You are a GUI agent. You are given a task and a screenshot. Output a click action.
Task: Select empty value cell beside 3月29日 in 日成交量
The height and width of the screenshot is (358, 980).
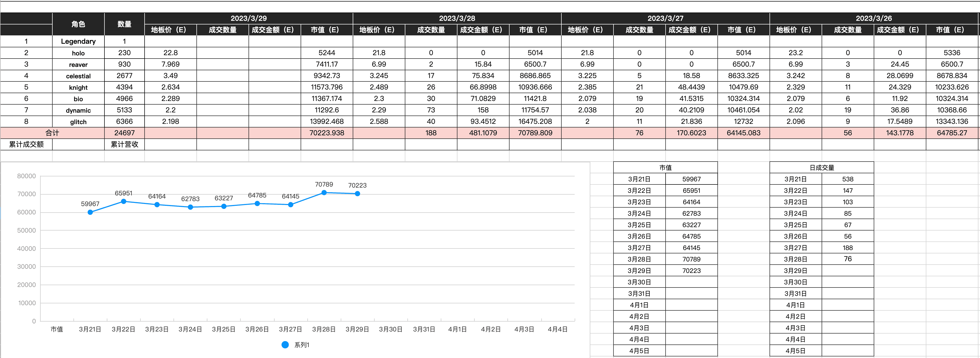(848, 271)
